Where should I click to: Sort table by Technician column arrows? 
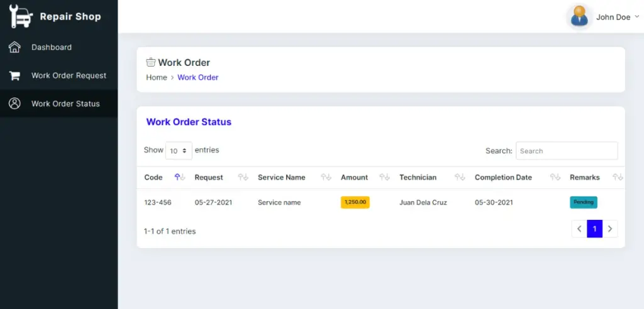[x=460, y=177]
